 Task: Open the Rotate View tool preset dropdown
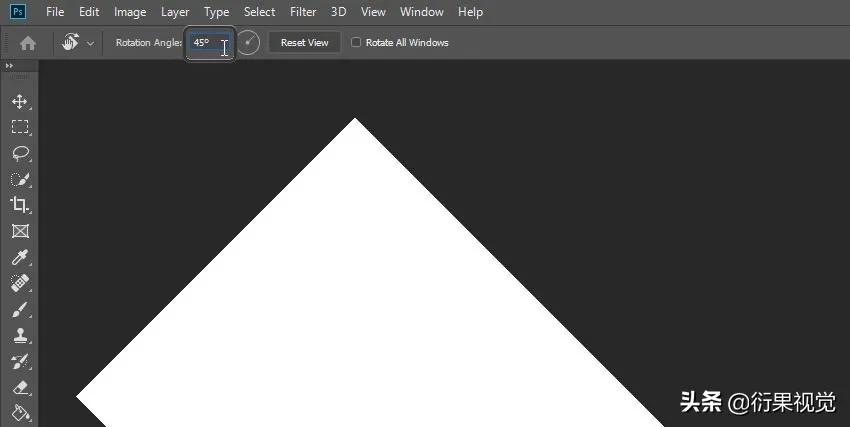tap(91, 43)
